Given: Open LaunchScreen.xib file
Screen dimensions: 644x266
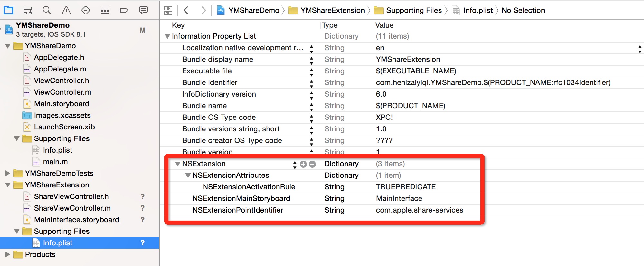Looking at the screenshot, I should (x=64, y=127).
